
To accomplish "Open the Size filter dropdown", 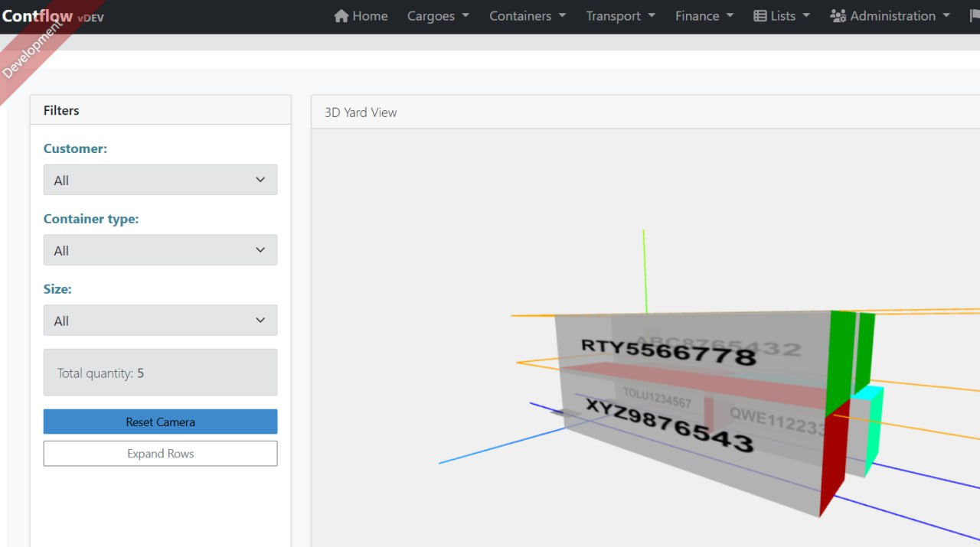I will pos(160,321).
